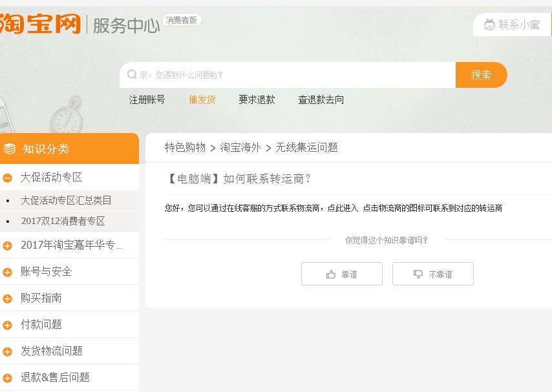Select the 催发货 quick link

click(202, 99)
